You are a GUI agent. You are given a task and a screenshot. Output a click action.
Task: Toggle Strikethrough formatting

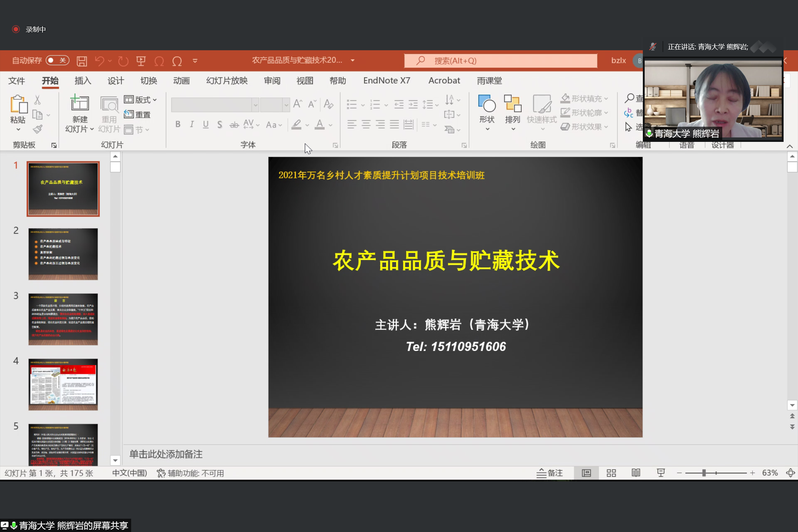coord(234,125)
